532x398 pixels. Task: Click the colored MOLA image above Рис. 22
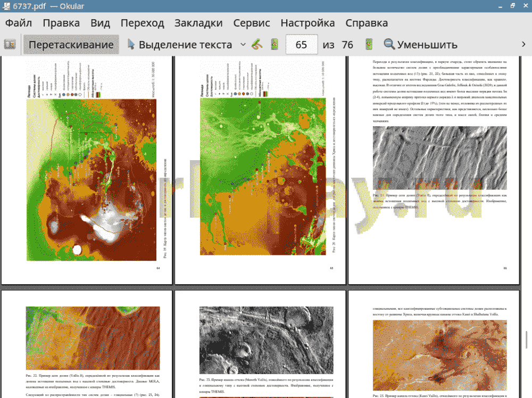pos(93,338)
